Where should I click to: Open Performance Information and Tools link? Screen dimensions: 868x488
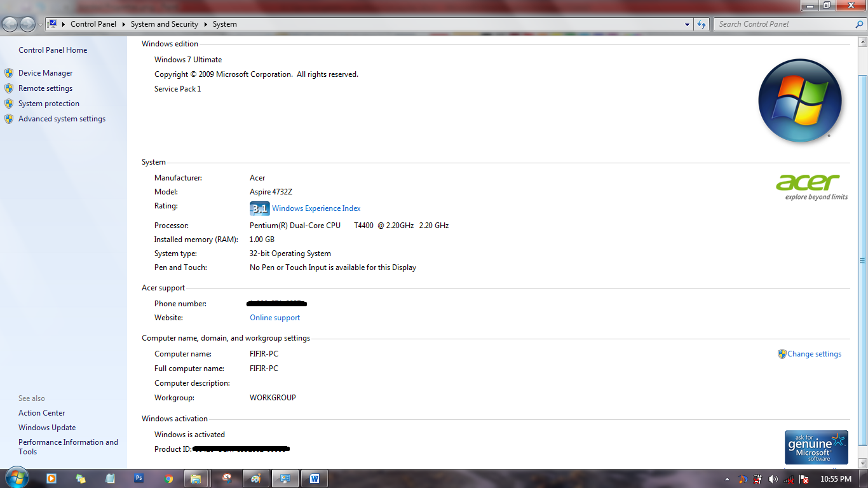tap(68, 447)
